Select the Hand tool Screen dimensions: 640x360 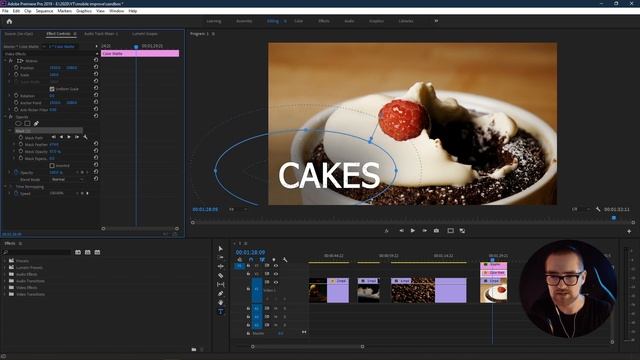click(x=220, y=302)
